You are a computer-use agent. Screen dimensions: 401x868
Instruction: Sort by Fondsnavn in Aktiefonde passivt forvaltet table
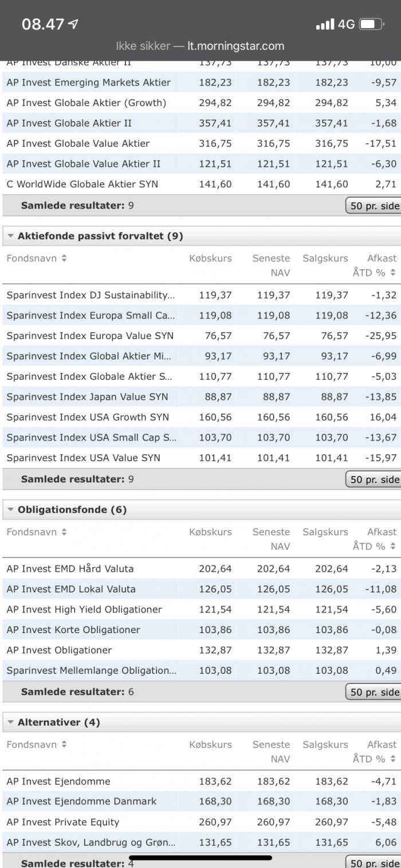pyautogui.click(x=64, y=258)
